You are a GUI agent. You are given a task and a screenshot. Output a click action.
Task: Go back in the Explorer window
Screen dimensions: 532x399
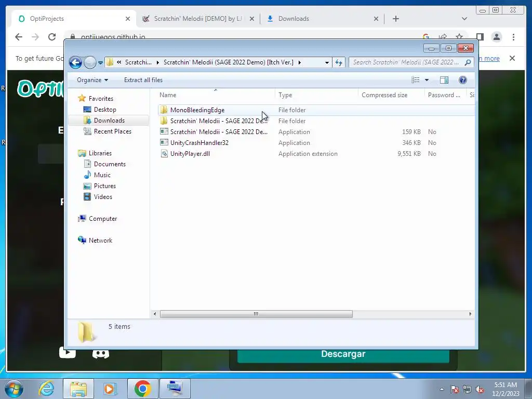(75, 62)
